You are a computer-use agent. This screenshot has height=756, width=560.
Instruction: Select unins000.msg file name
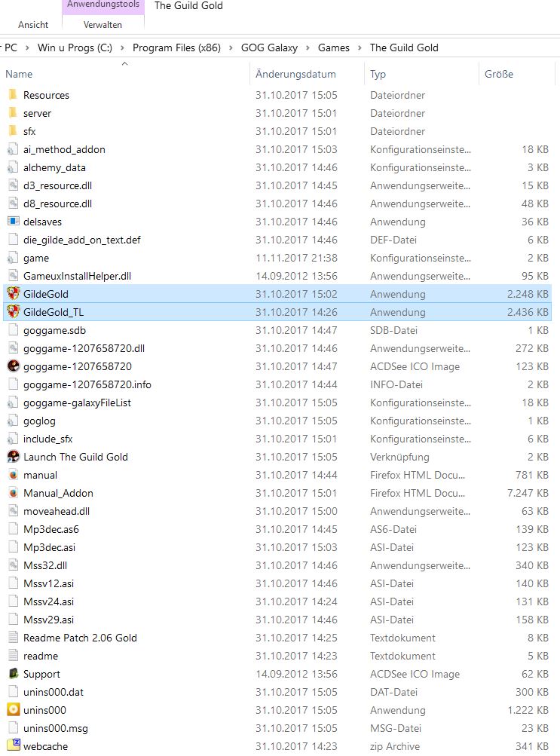(x=56, y=728)
